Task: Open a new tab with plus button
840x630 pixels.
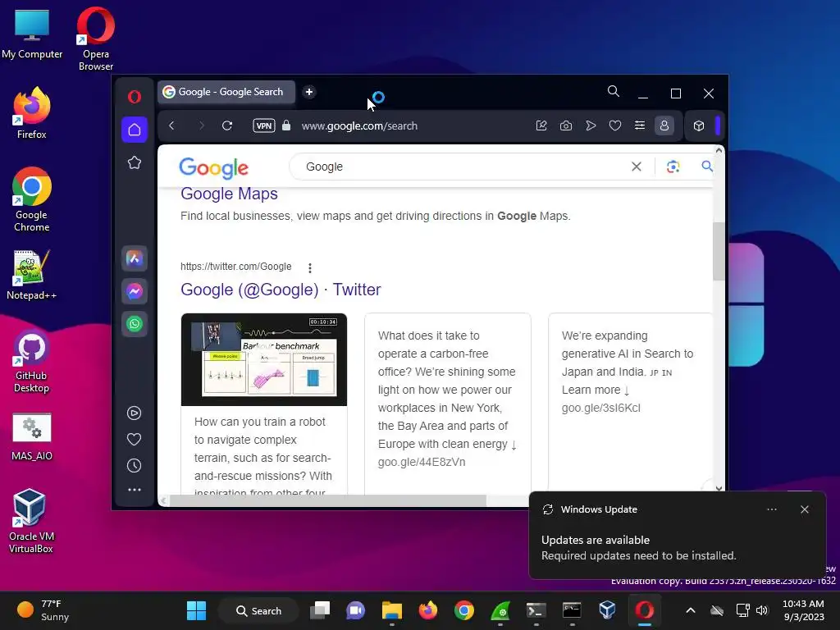Action: click(309, 92)
